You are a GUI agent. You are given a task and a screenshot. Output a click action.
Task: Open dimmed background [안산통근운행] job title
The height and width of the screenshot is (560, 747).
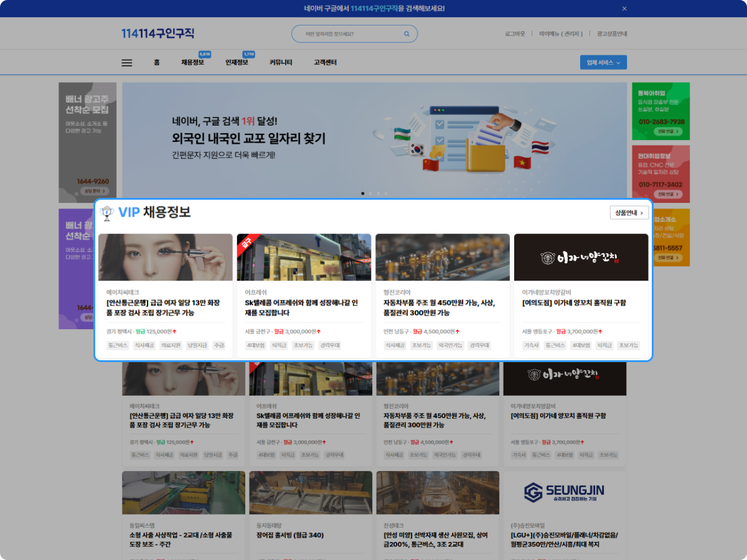(x=183, y=420)
